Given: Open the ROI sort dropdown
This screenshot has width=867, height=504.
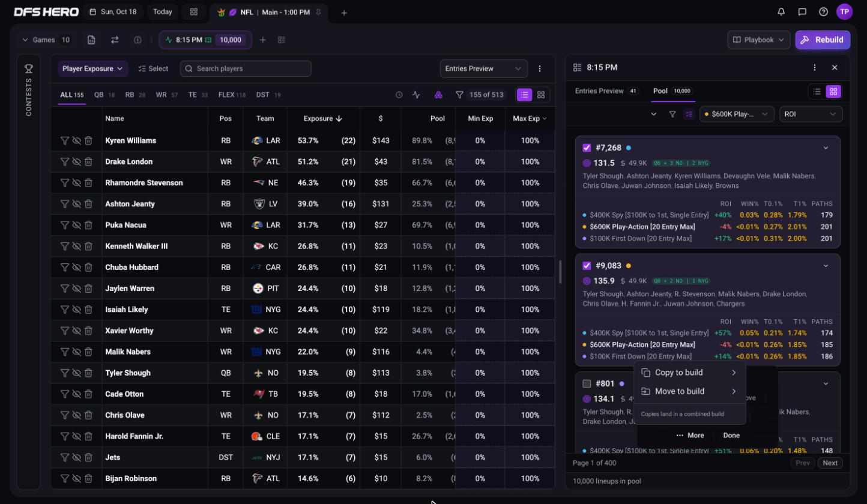Looking at the screenshot, I should (x=811, y=114).
